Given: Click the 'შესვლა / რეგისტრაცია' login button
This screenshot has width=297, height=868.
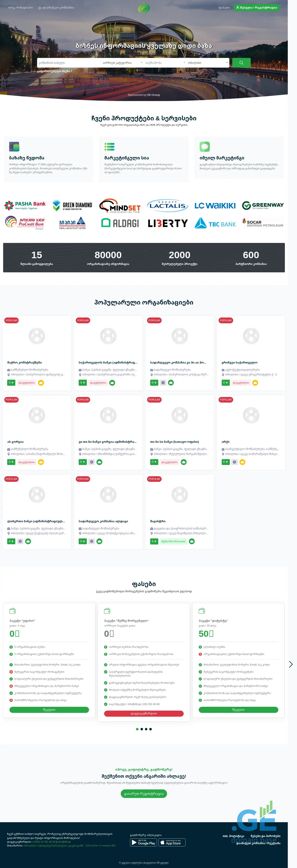Looking at the screenshot, I should (256, 7).
